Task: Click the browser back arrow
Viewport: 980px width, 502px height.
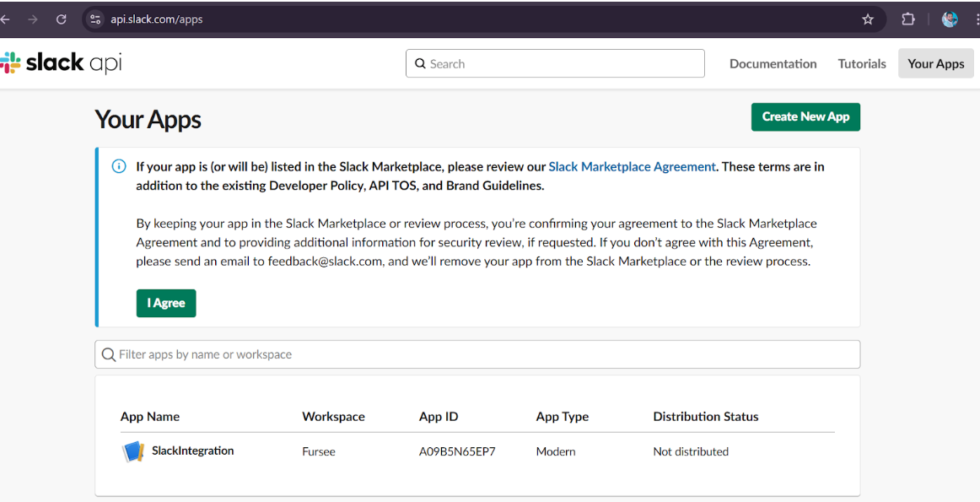Action: [x=5, y=19]
